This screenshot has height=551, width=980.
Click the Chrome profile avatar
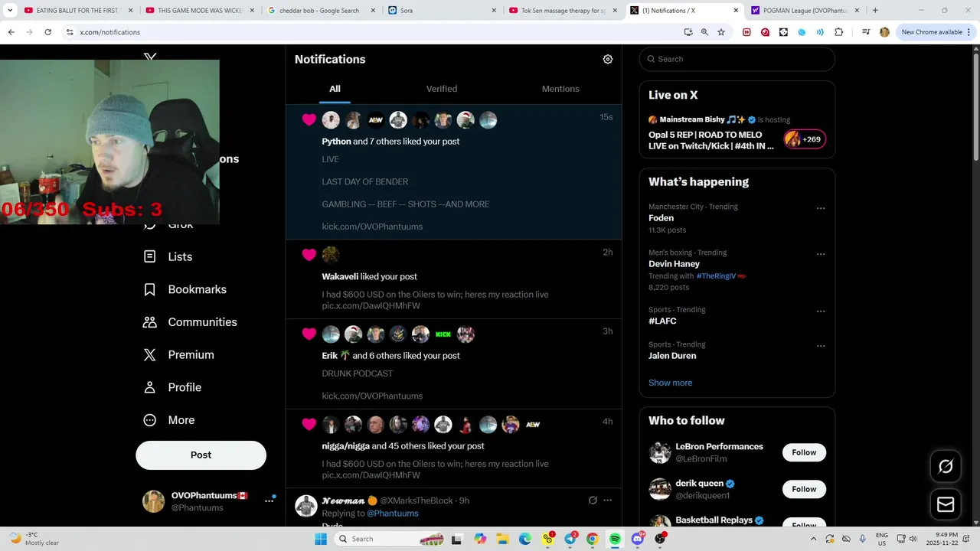884,32
